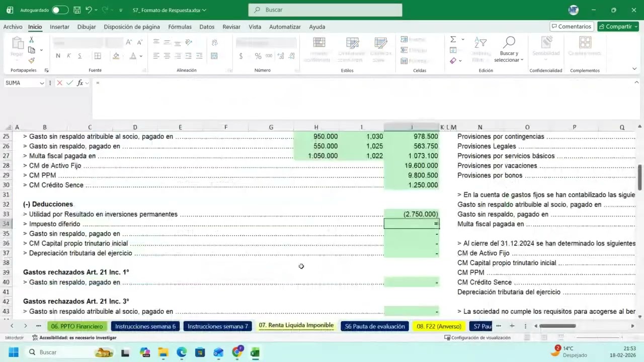644x362 pixels.
Task: Click the Orientation text angle icon
Action: [189, 42]
